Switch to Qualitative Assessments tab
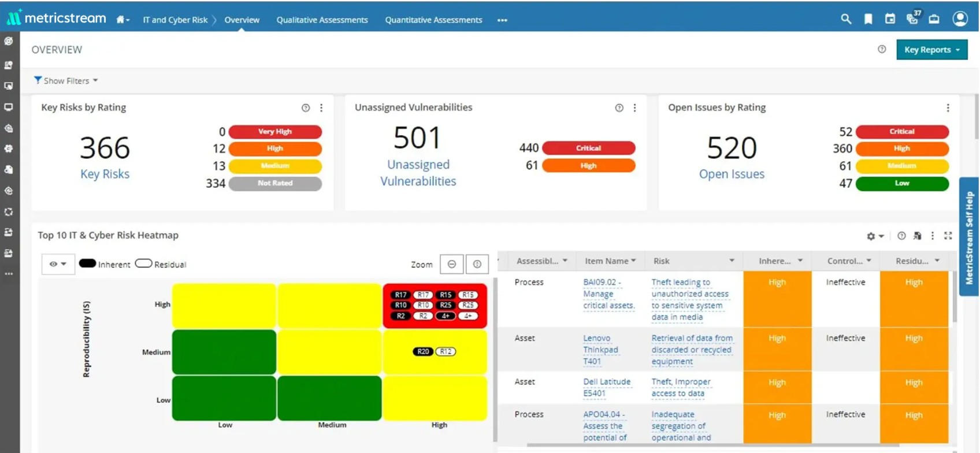The width and height of the screenshot is (980, 453). tap(322, 20)
